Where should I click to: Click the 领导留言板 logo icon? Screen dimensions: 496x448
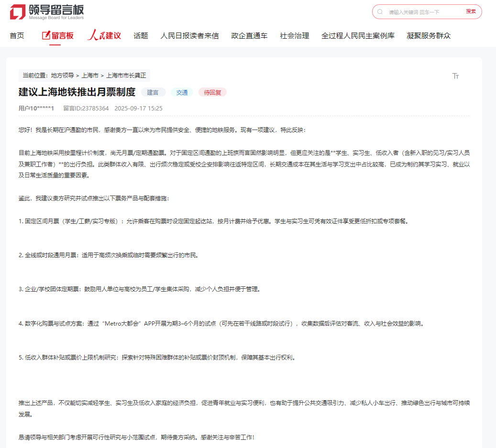coord(18,12)
